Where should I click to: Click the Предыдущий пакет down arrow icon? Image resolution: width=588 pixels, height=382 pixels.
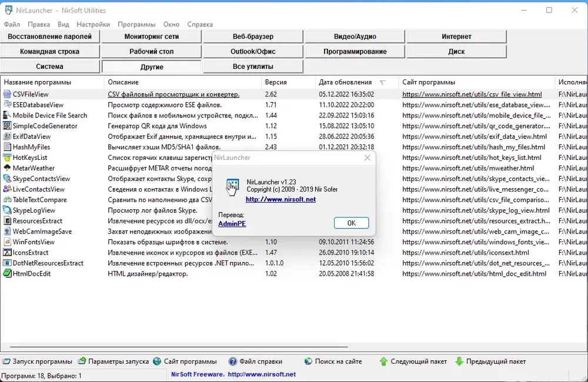click(x=459, y=361)
